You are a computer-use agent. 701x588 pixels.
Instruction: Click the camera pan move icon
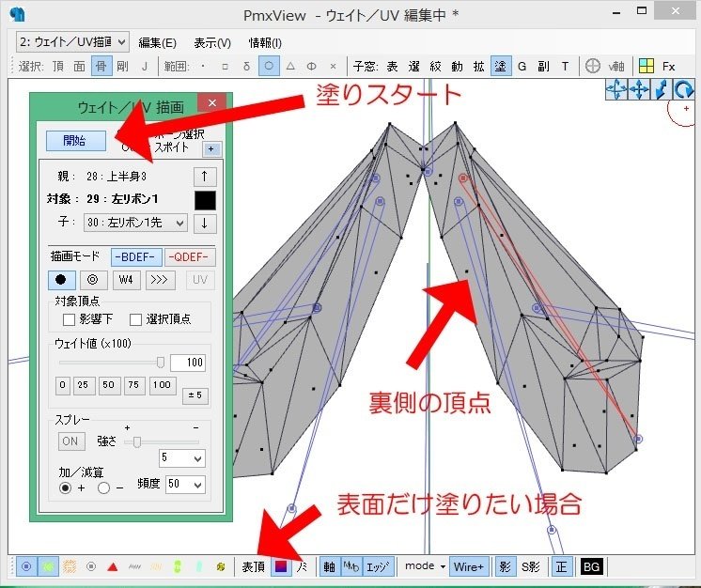(x=639, y=89)
